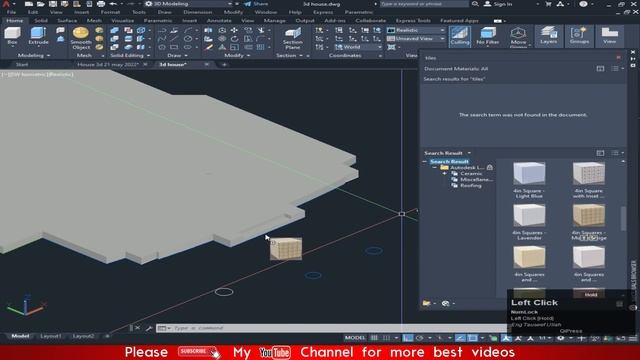
Task: Select the Extrude tool
Action: click(38, 36)
